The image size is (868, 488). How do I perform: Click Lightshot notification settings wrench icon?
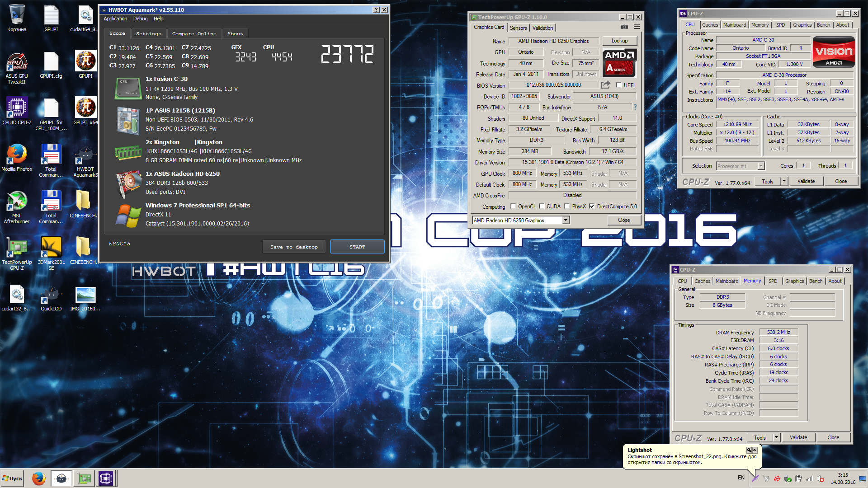click(749, 450)
